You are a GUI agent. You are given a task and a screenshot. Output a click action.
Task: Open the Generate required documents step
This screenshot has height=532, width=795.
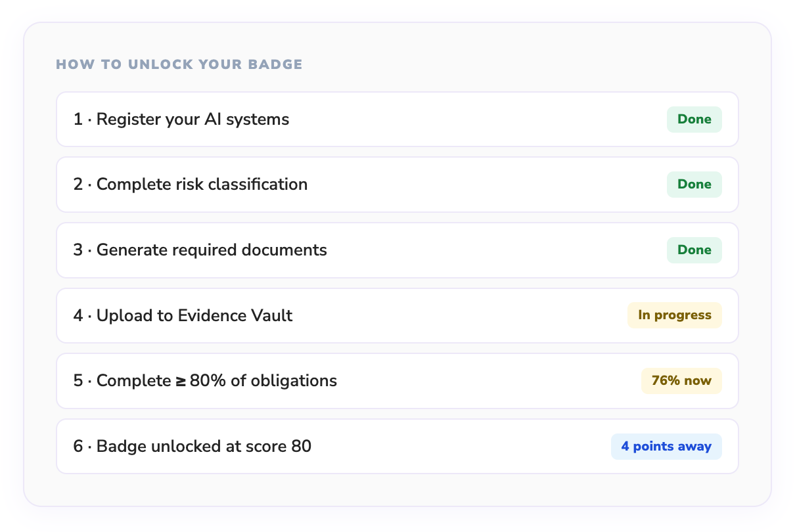click(x=212, y=250)
